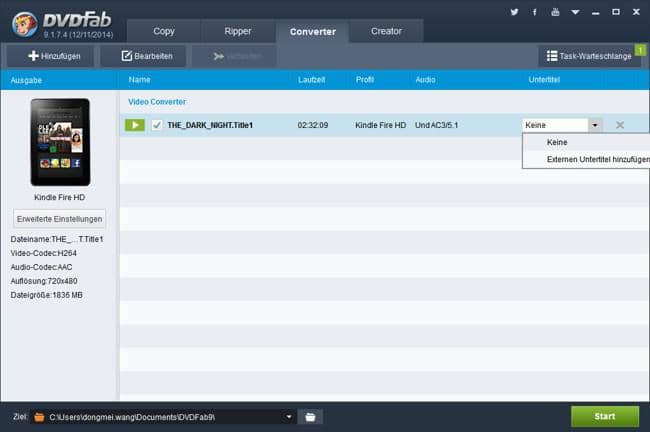Open DVDFab Twitter page icon

tap(514, 12)
